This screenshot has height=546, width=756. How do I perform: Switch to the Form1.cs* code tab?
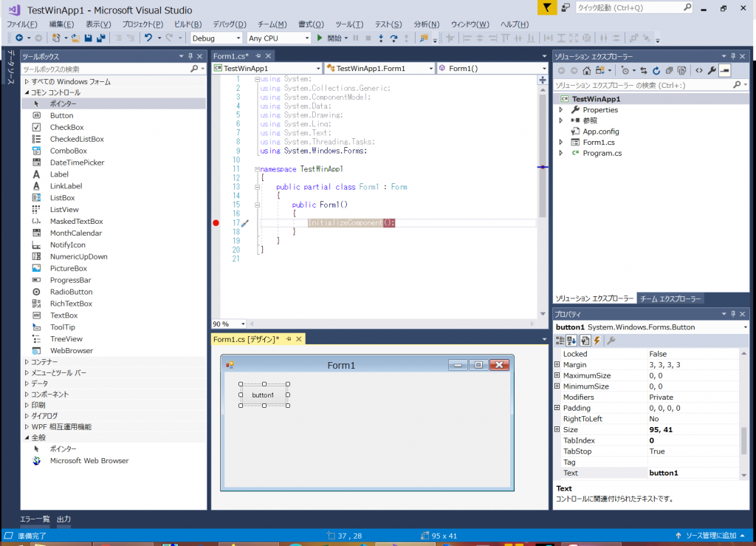click(x=231, y=56)
